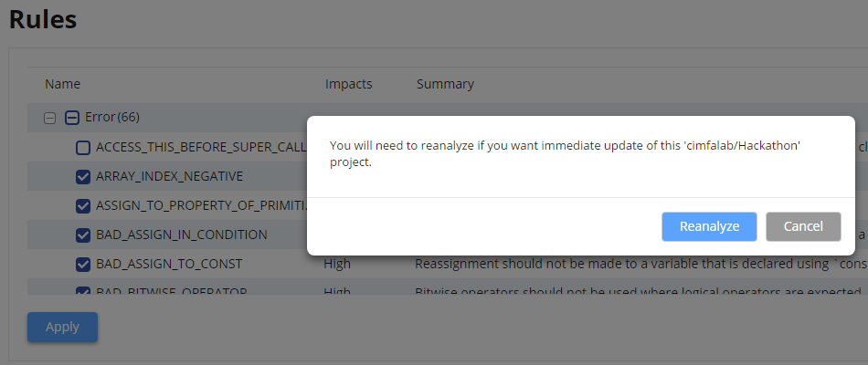Viewport: 868px width, 365px height.
Task: Sort by the Name column header
Action: pyautogui.click(x=62, y=84)
